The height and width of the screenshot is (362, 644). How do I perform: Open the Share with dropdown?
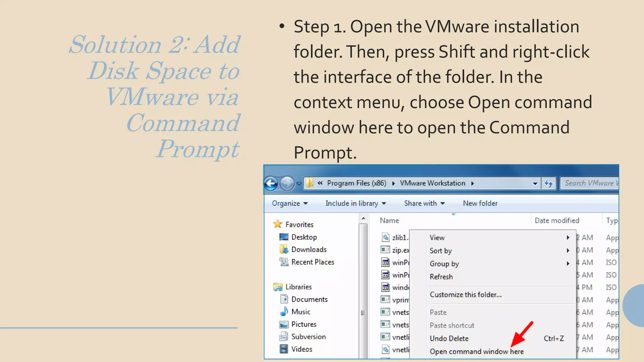pos(424,203)
